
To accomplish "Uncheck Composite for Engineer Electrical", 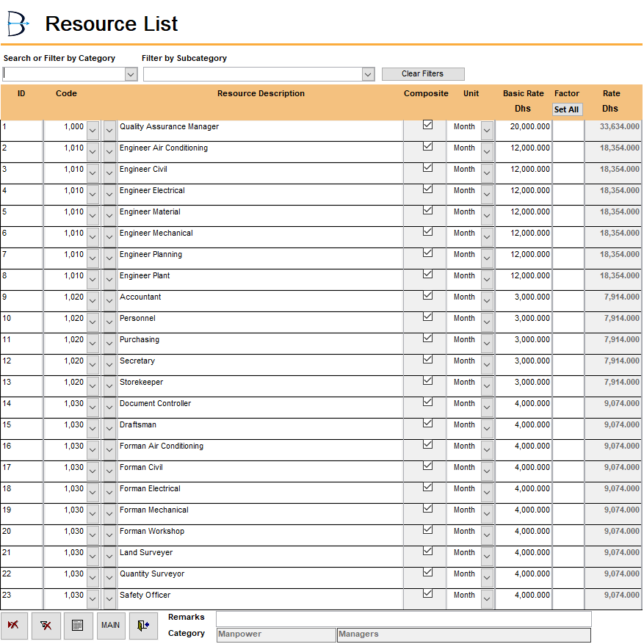I will point(427,189).
